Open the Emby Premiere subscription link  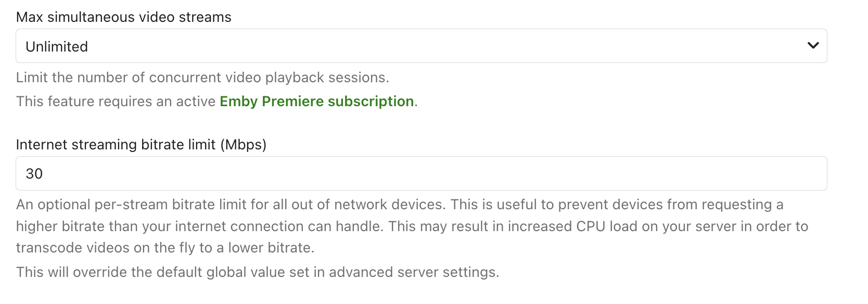(316, 102)
